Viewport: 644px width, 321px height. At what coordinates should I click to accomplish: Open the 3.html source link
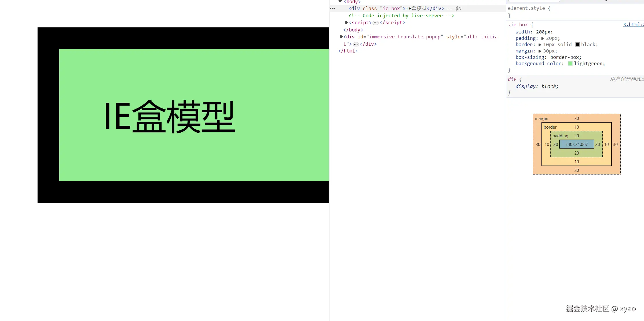[x=633, y=25]
